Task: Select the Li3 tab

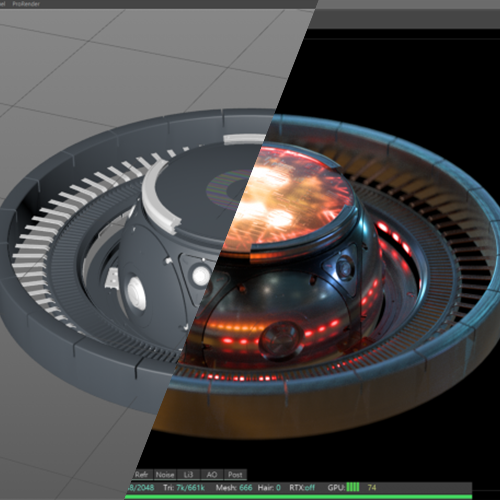Action: 188,474
